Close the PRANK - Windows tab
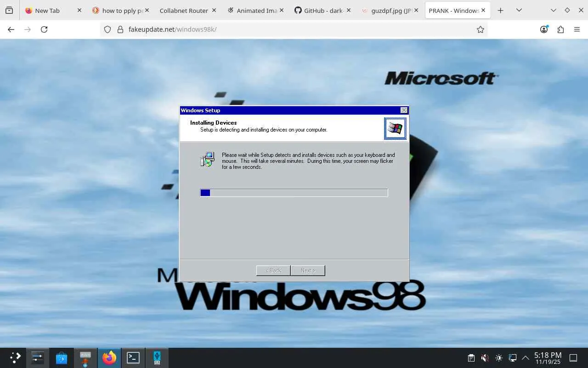The width and height of the screenshot is (588, 368). [483, 10]
